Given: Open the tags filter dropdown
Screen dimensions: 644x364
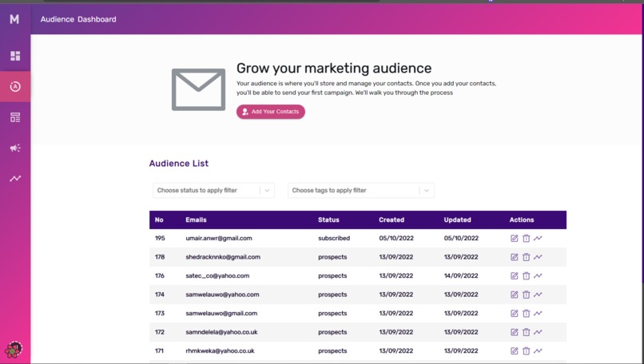Looking at the screenshot, I should click(x=360, y=191).
